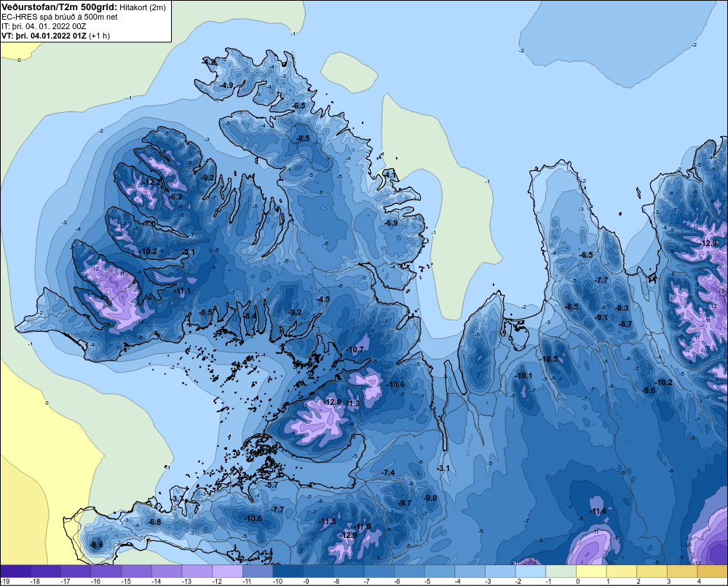This screenshot has width=728, height=586.
Task: Select legend swatch between 0 and 1
Action: [x=591, y=571]
